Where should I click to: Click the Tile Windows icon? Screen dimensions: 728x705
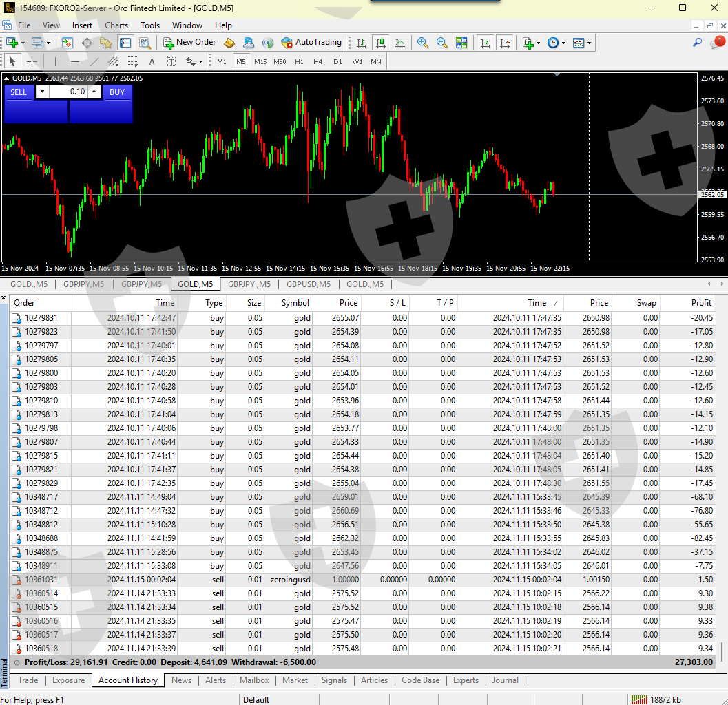pos(461,43)
